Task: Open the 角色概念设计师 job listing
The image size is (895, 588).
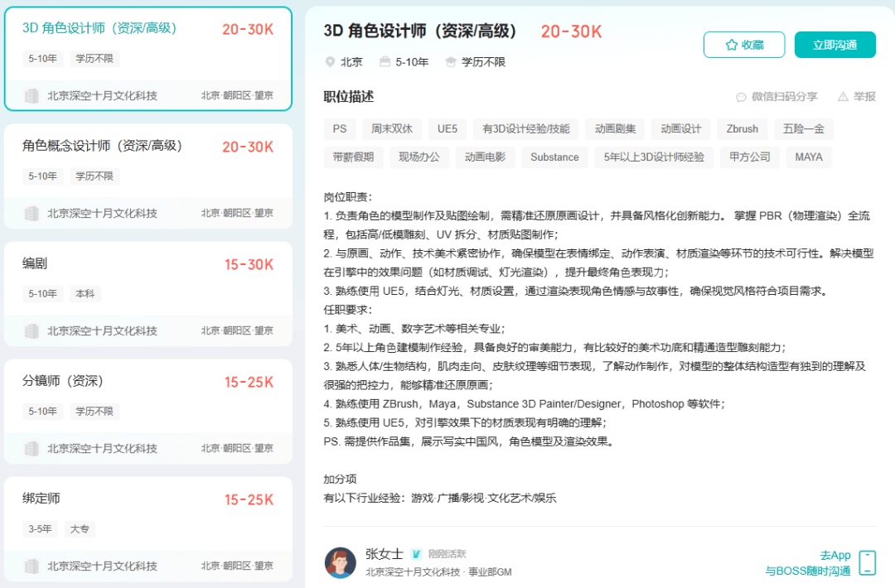Action: pyautogui.click(x=102, y=147)
